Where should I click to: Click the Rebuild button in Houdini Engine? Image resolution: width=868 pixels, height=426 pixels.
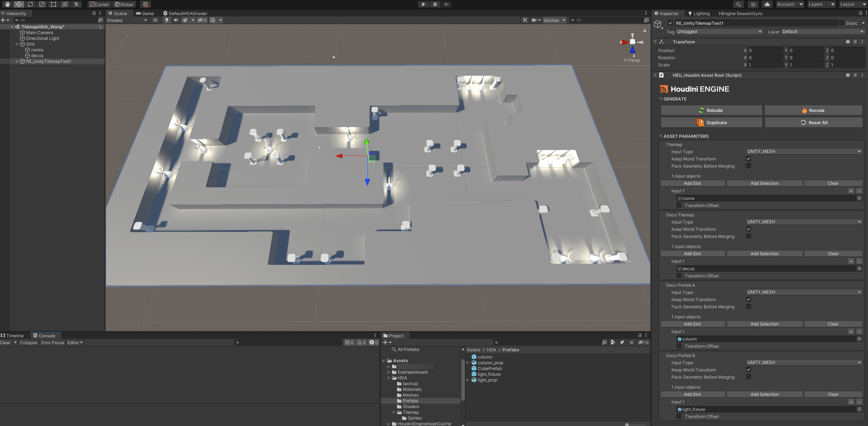pos(711,110)
